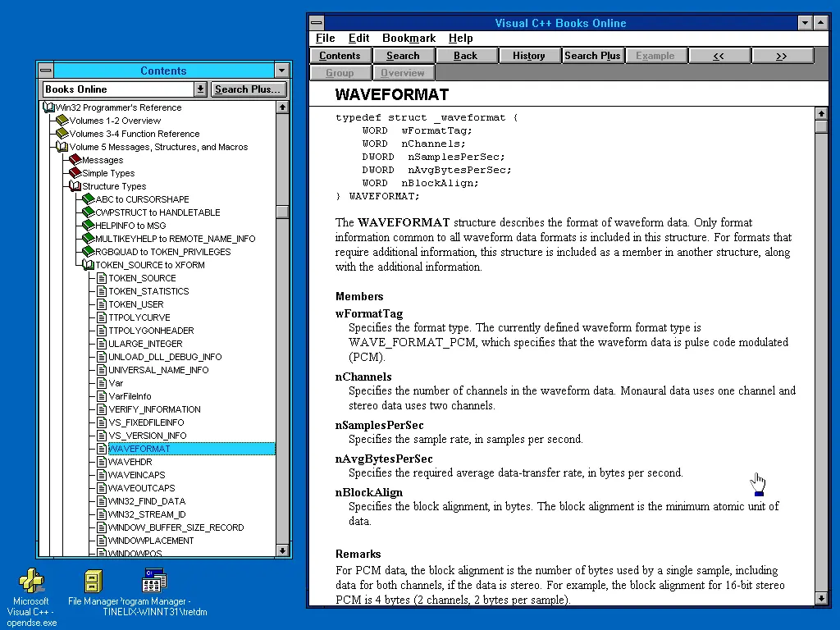
Task: Click the page icon beside WINDOWPLACEMENT
Action: tap(102, 541)
